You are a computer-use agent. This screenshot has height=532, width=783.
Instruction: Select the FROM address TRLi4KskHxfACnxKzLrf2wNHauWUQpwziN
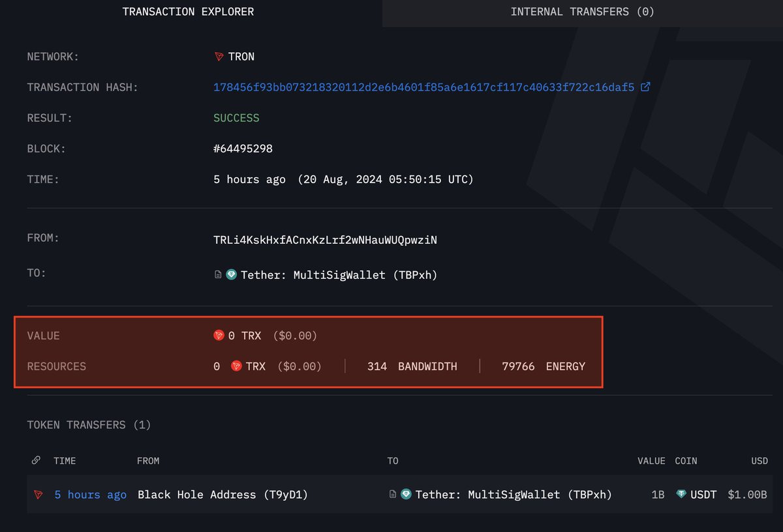[325, 240]
